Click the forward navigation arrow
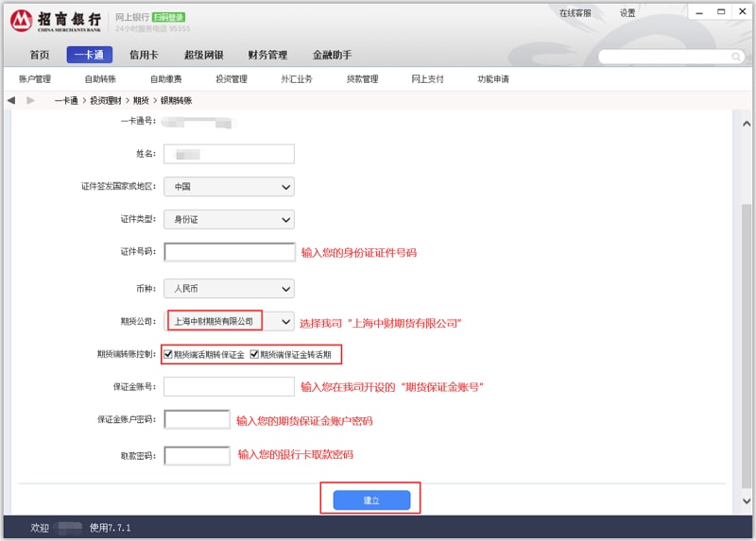Viewport: 756px width, 541px height. pos(31,100)
